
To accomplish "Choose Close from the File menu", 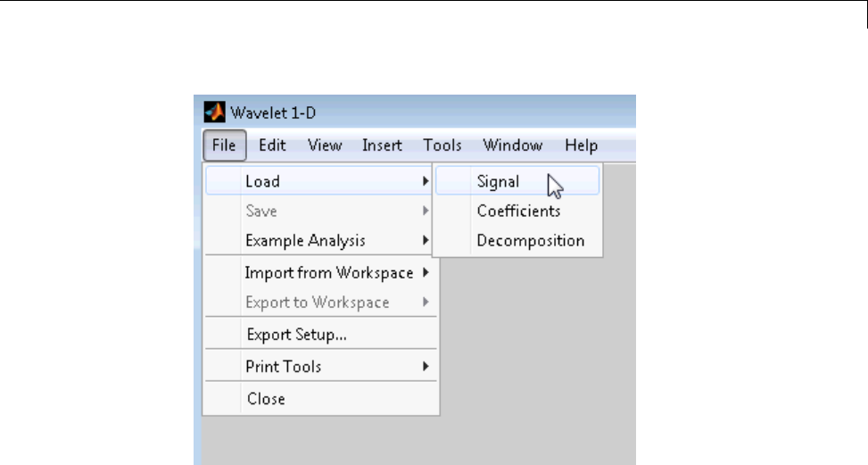I will click(266, 399).
